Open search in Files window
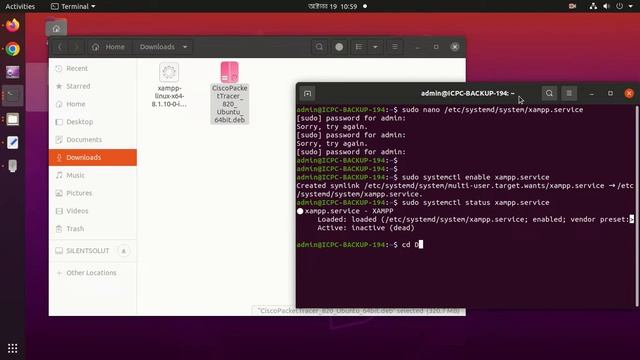 pyautogui.click(x=319, y=47)
